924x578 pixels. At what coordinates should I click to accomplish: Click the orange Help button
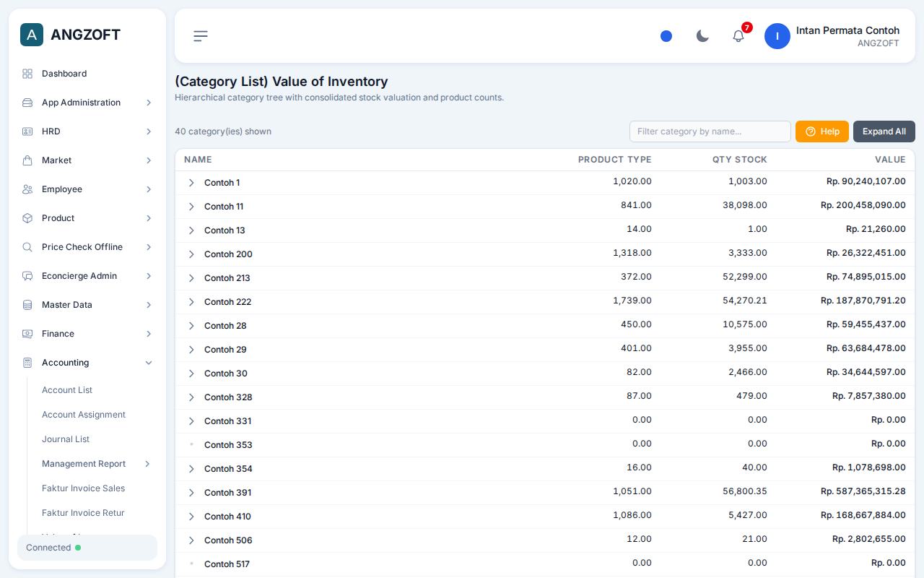pos(822,131)
